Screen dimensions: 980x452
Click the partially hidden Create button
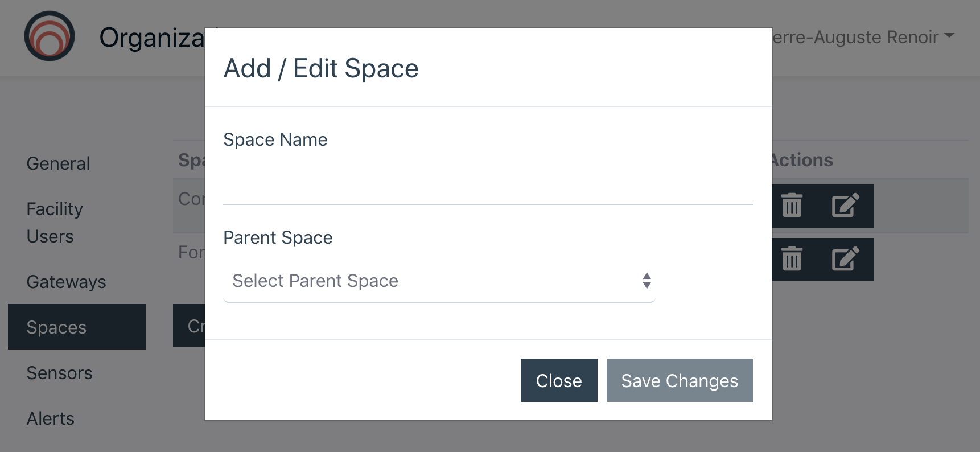(x=189, y=326)
